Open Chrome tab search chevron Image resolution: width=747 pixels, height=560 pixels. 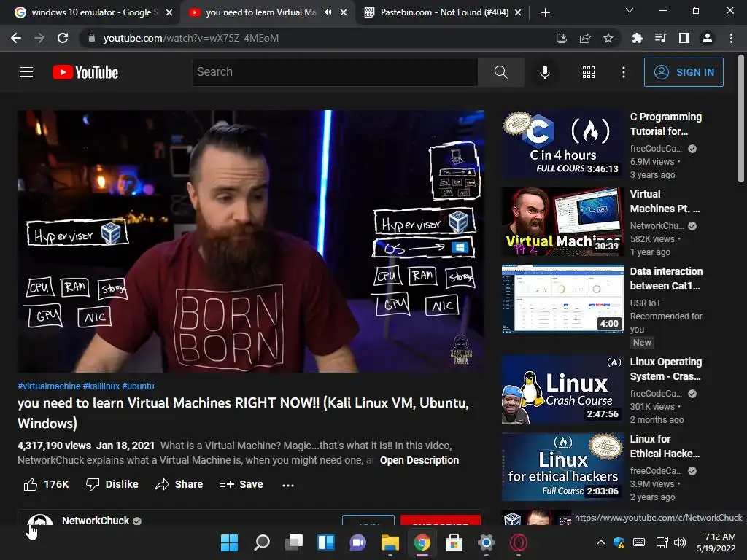click(630, 10)
